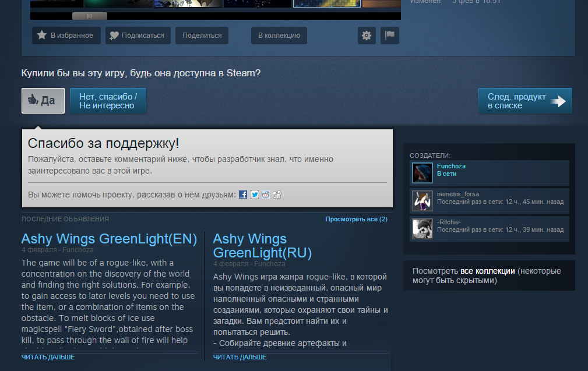Open Ashy Wings GreenLight(EN) announcement
This screenshot has height=371, width=588.
pyautogui.click(x=109, y=239)
